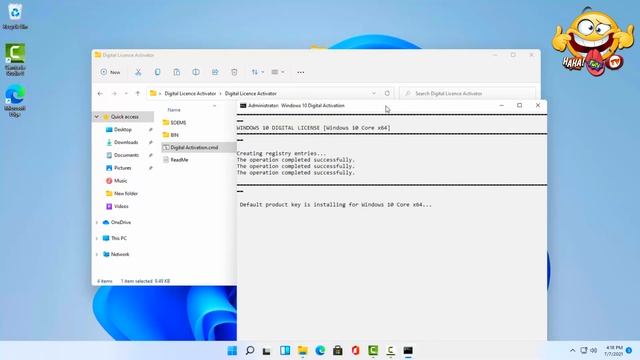
Task: Click the volume speaker tray icon
Action: click(594, 351)
